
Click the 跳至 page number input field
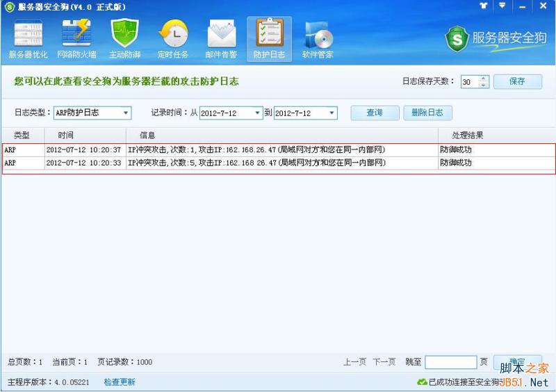[451, 362]
